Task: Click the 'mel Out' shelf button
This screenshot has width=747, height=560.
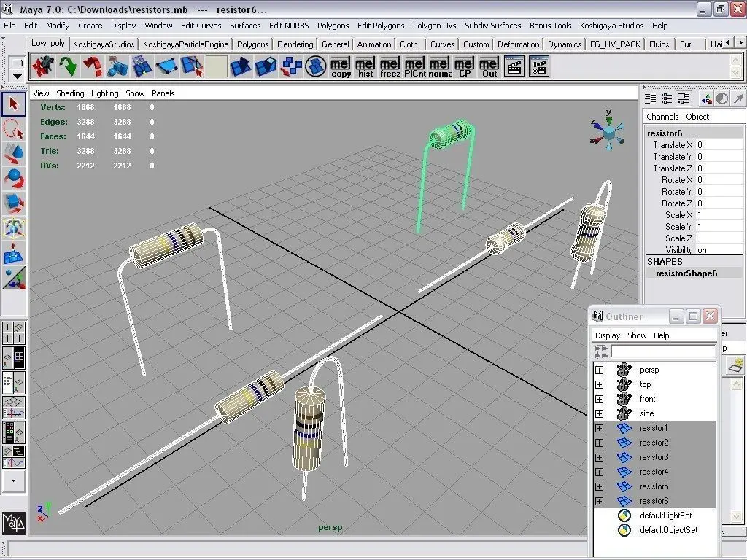Action: click(x=489, y=66)
